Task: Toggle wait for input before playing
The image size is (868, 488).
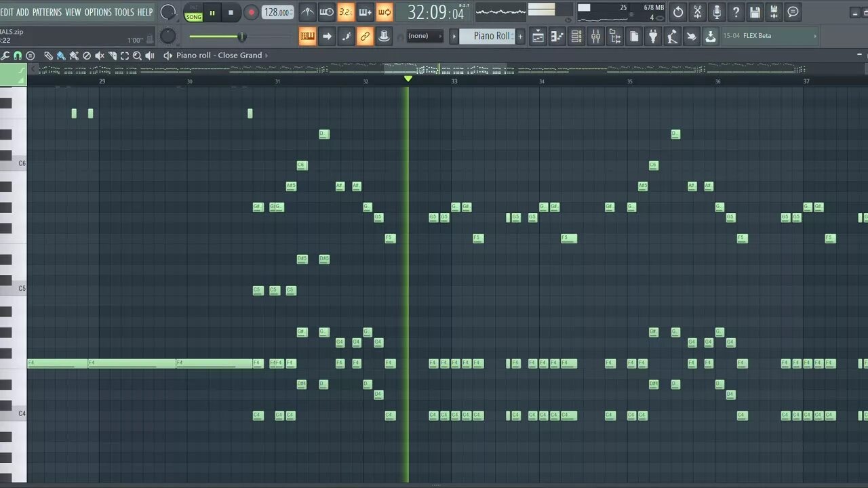Action: 327,12
